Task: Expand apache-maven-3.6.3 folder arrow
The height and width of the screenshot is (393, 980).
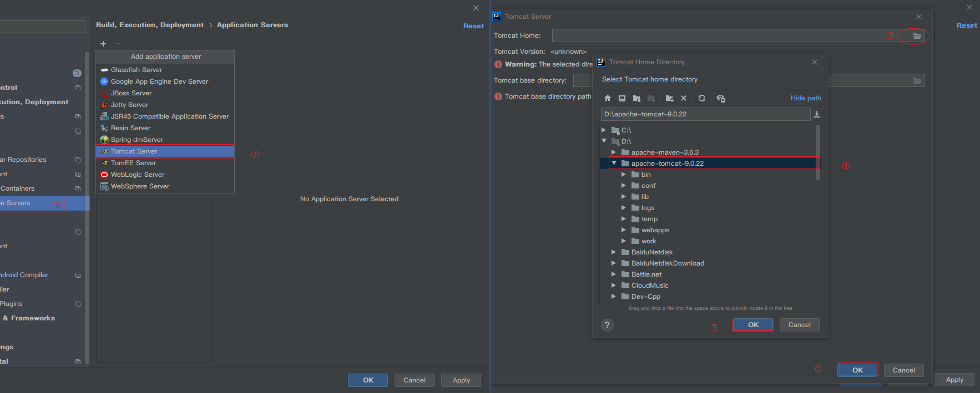Action: point(614,152)
